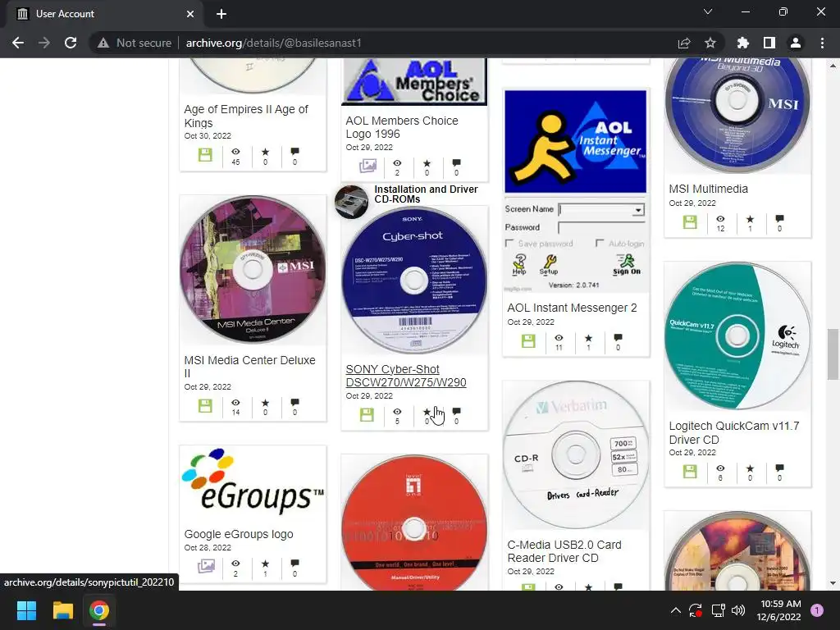Open C-Media USB2.0 Card Reader Driver CD
840x630 pixels.
564,551
